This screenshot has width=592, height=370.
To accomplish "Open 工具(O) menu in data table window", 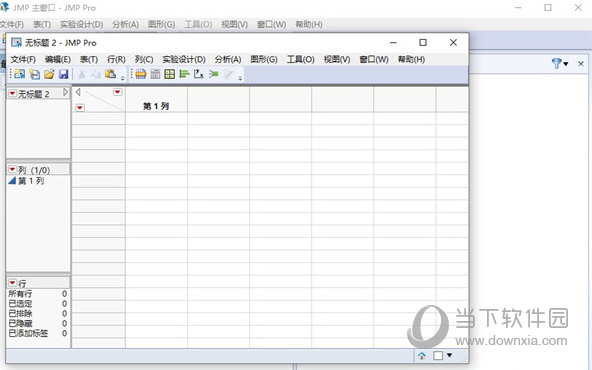I will (x=301, y=59).
